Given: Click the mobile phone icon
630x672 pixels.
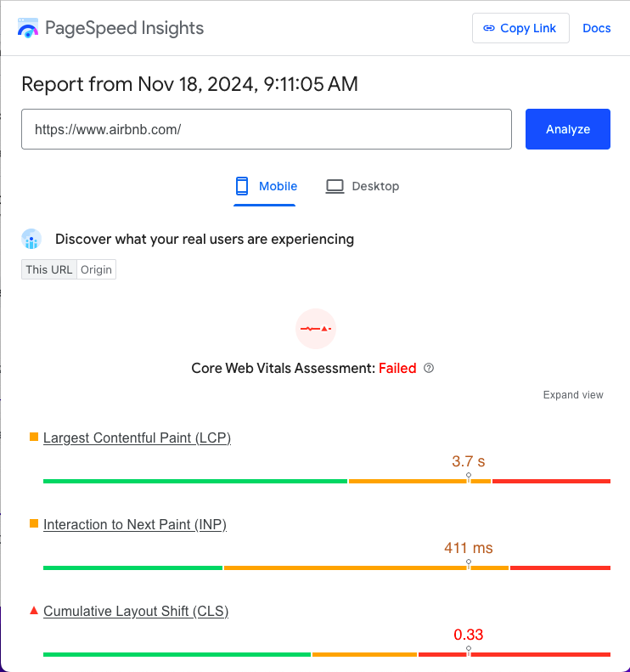Looking at the screenshot, I should coord(242,186).
